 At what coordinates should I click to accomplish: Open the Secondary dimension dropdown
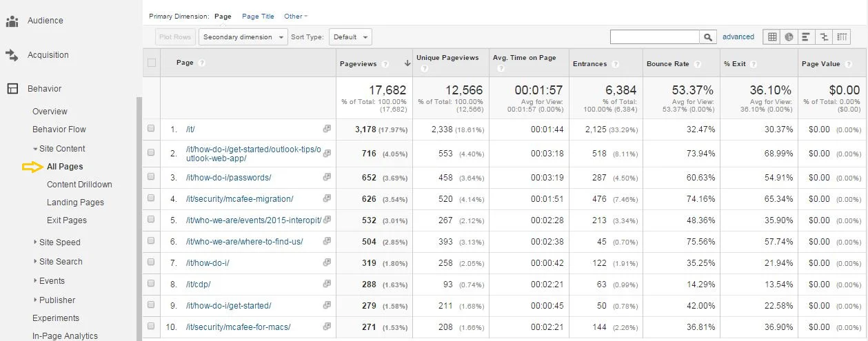[243, 37]
